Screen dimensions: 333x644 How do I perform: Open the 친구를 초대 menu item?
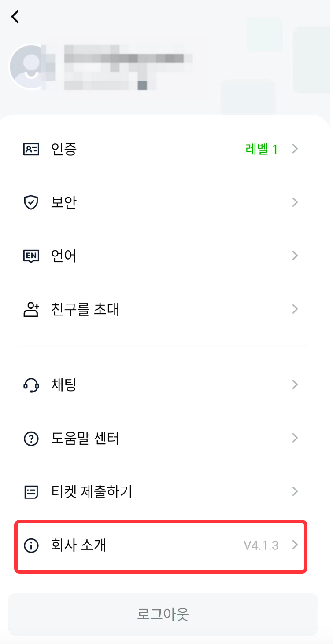click(163, 310)
